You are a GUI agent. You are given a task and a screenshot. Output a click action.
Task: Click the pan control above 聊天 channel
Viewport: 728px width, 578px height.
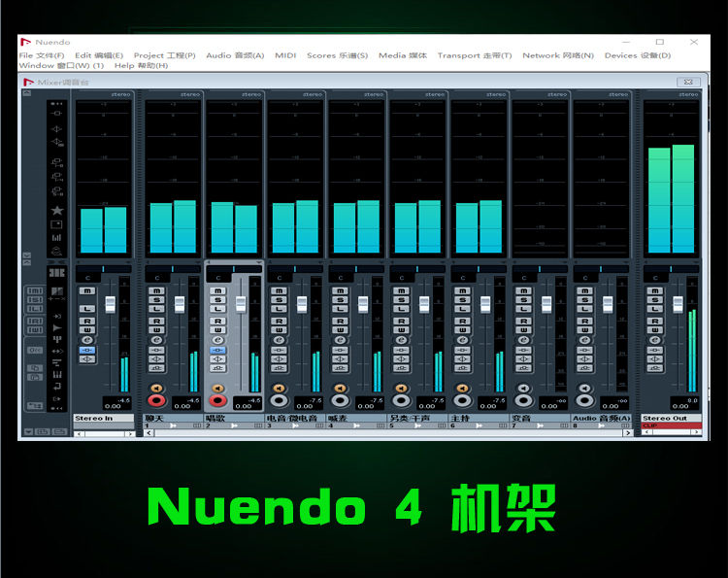click(173, 269)
